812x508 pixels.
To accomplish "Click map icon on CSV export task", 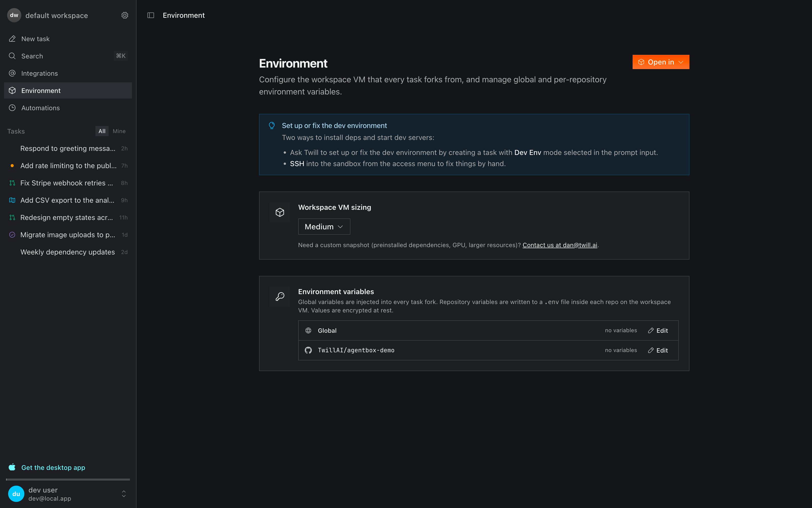I will 12,200.
